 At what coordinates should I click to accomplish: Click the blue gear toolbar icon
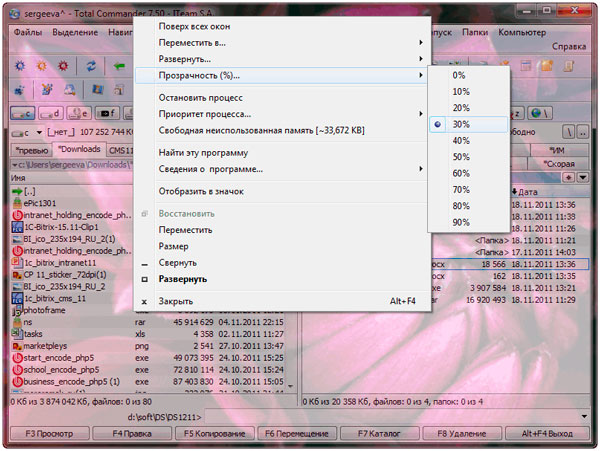20,66
